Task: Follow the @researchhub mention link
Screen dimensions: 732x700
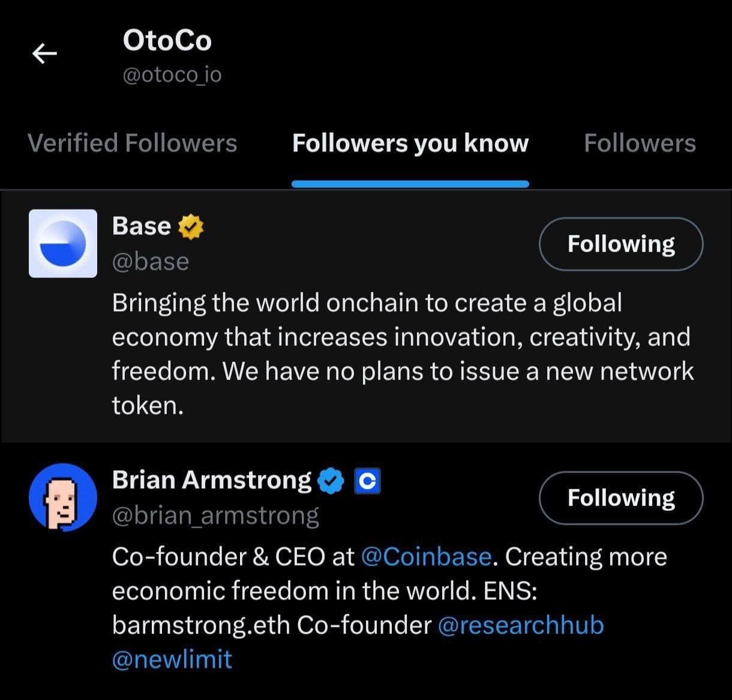Action: pos(520,625)
